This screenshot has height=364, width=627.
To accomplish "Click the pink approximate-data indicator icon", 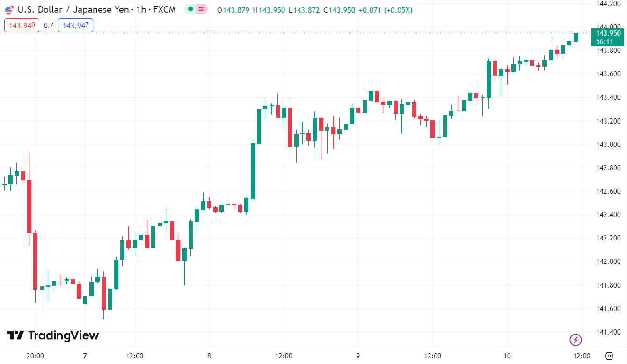I will pos(202,9).
